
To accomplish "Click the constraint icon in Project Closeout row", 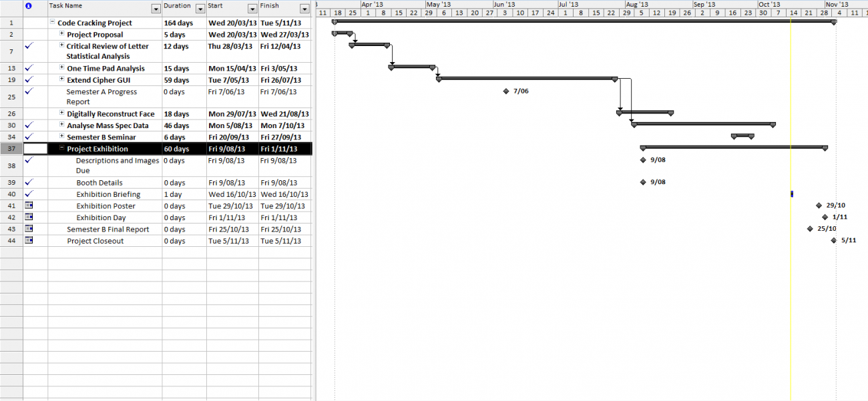I will [28, 241].
